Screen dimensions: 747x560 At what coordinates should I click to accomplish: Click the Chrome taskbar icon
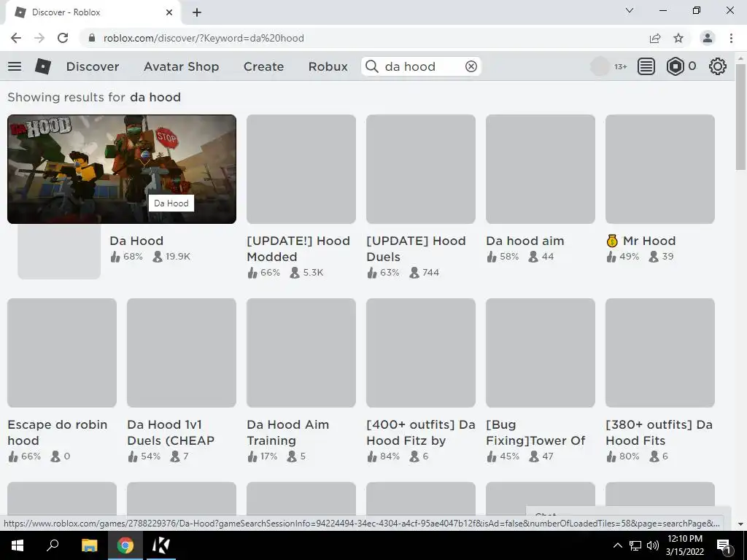point(125,545)
